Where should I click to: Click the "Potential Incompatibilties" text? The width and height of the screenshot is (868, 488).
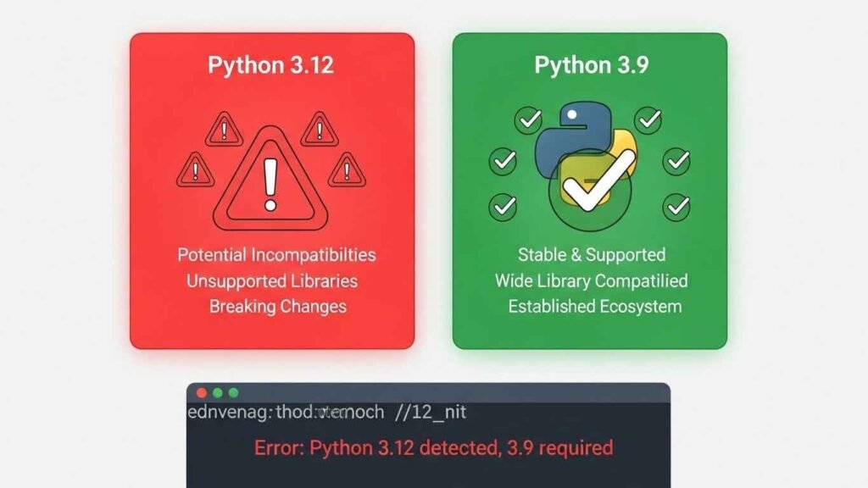[x=276, y=254]
